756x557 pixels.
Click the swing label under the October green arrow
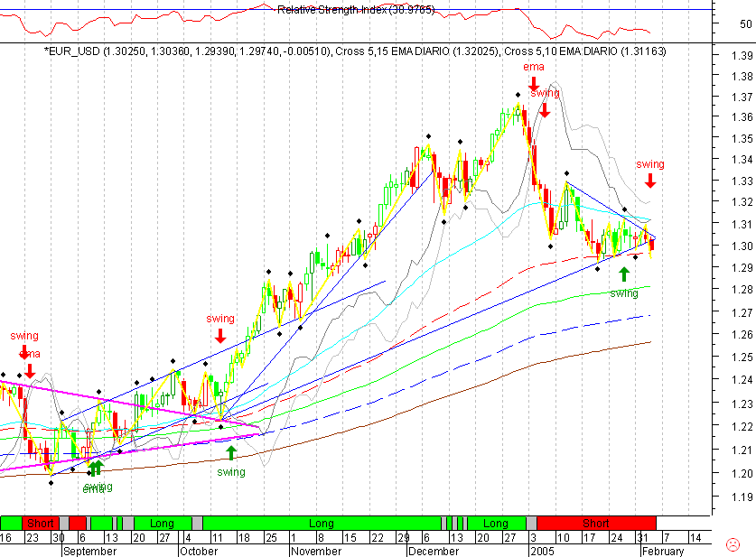coord(230,471)
